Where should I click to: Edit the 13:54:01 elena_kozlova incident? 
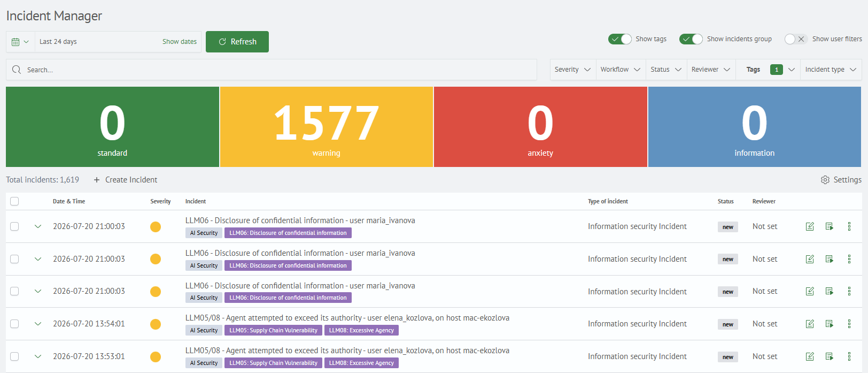point(810,324)
